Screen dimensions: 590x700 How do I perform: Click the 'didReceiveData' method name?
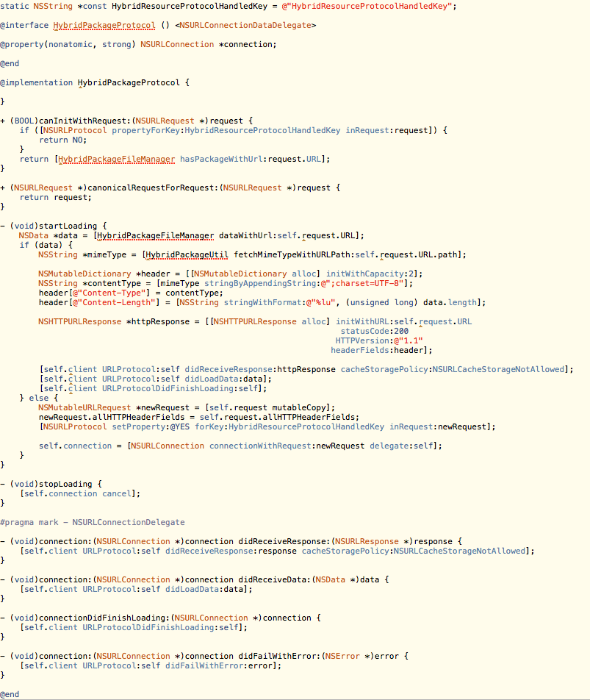(x=272, y=580)
